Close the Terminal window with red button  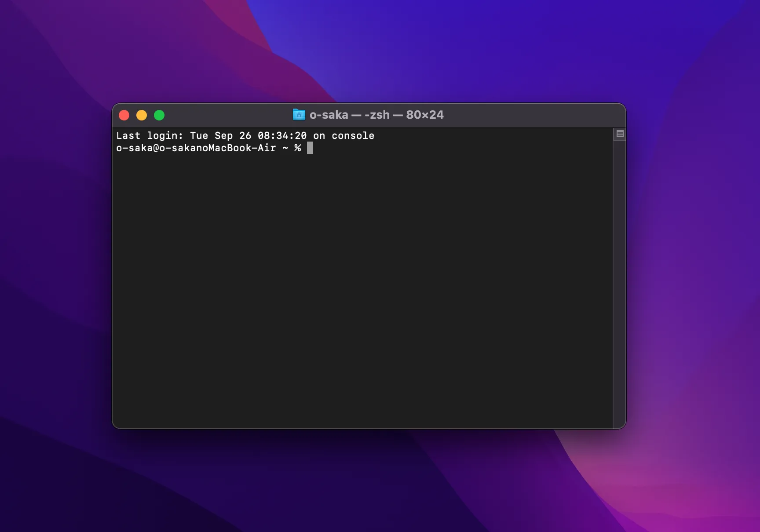click(124, 115)
